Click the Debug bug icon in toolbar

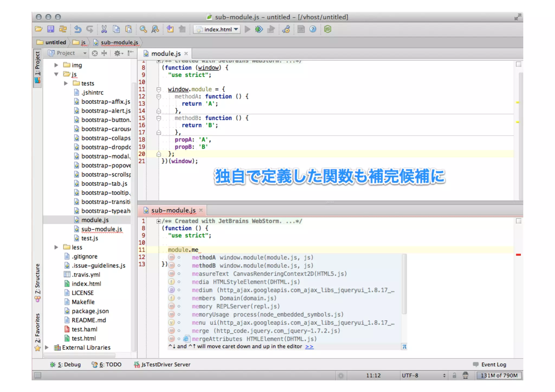(x=259, y=29)
